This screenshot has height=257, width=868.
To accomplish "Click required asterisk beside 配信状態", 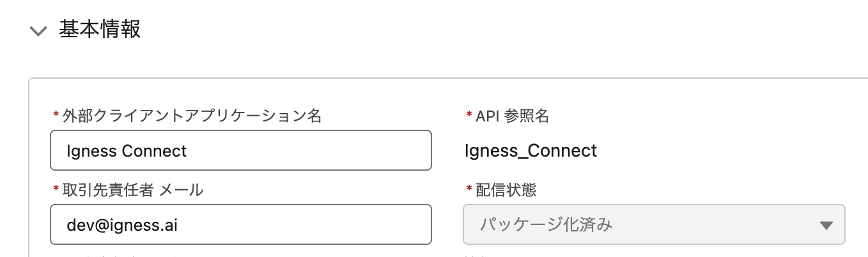I will click(469, 190).
